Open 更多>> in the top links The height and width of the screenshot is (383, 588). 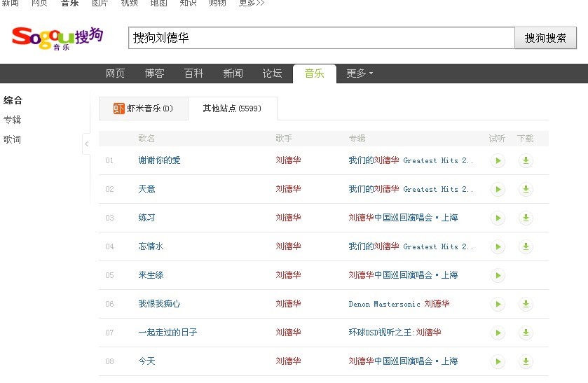252,3
